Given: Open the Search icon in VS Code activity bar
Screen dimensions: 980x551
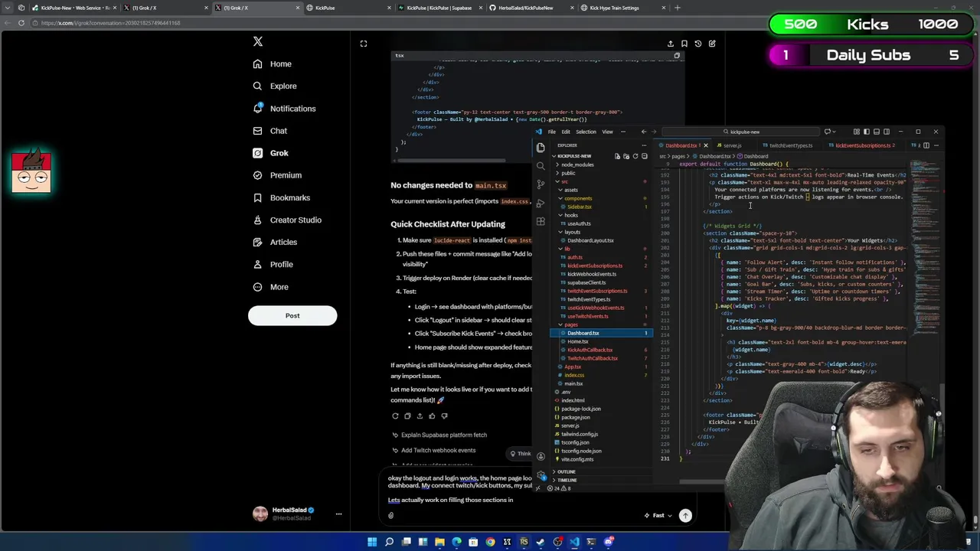Looking at the screenshot, I should [x=541, y=165].
